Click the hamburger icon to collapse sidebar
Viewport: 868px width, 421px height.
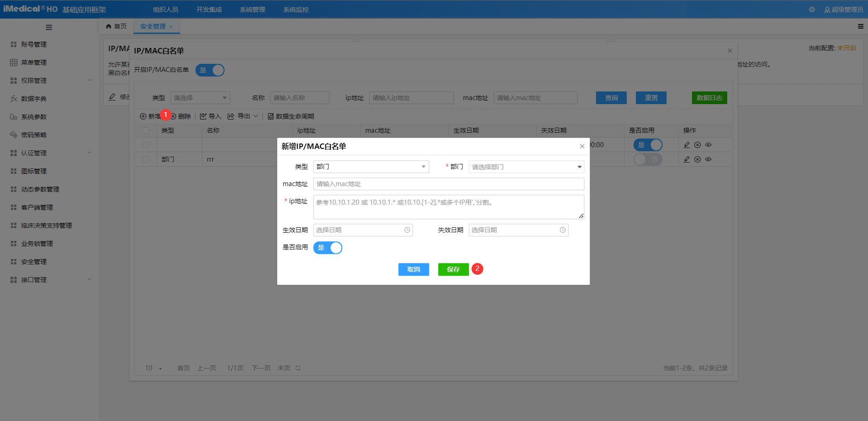[x=49, y=27]
